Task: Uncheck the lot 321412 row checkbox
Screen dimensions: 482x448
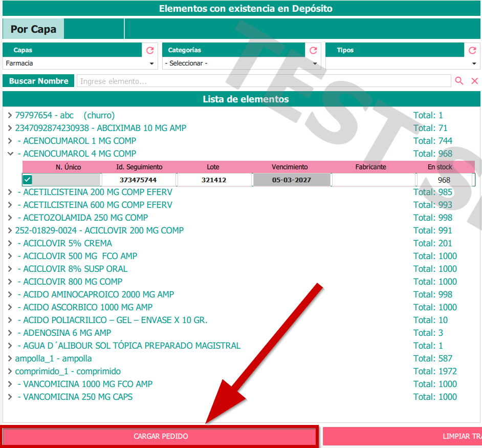Action: point(27,180)
